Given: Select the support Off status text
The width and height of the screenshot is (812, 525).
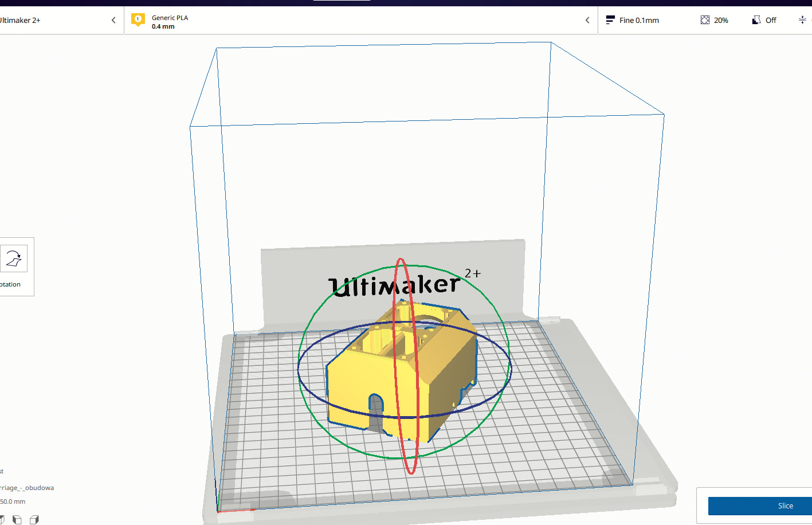Looking at the screenshot, I should tap(771, 20).
